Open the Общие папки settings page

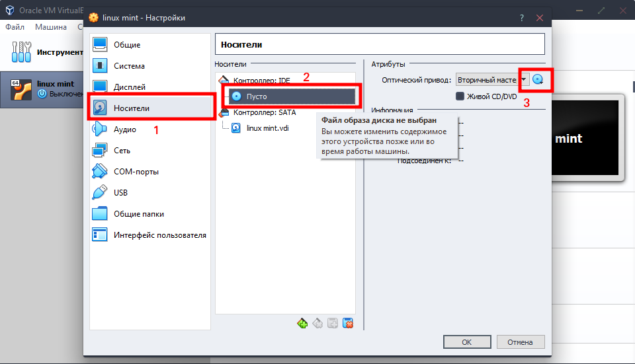coord(138,214)
